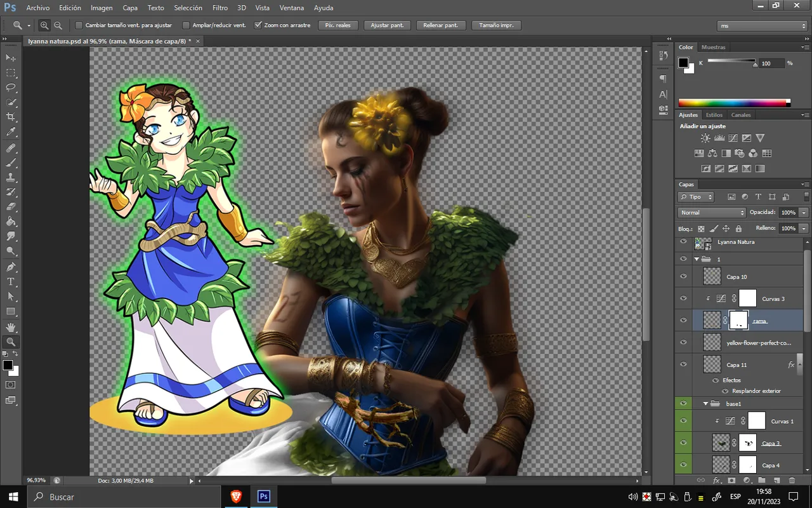Viewport: 812px width, 508px height.
Task: Select the Brush tool
Action: point(11,163)
